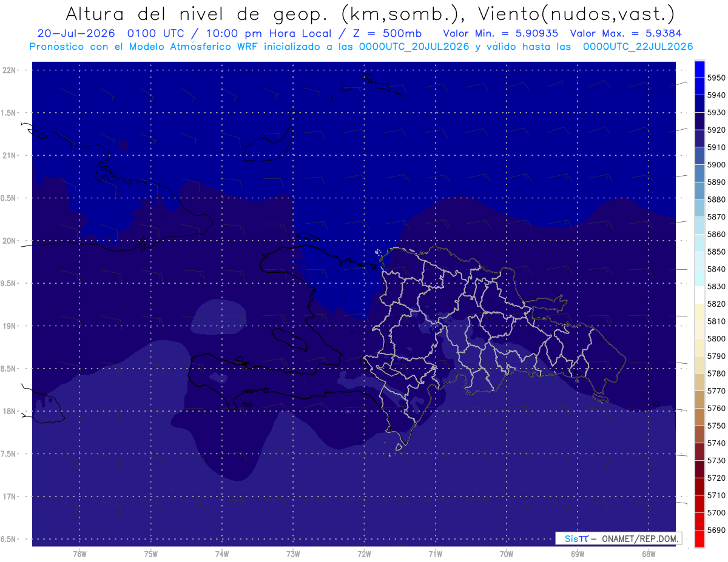Click the "Viento(nudos,vast.)" title text
The image size is (728, 562).
[576, 13]
